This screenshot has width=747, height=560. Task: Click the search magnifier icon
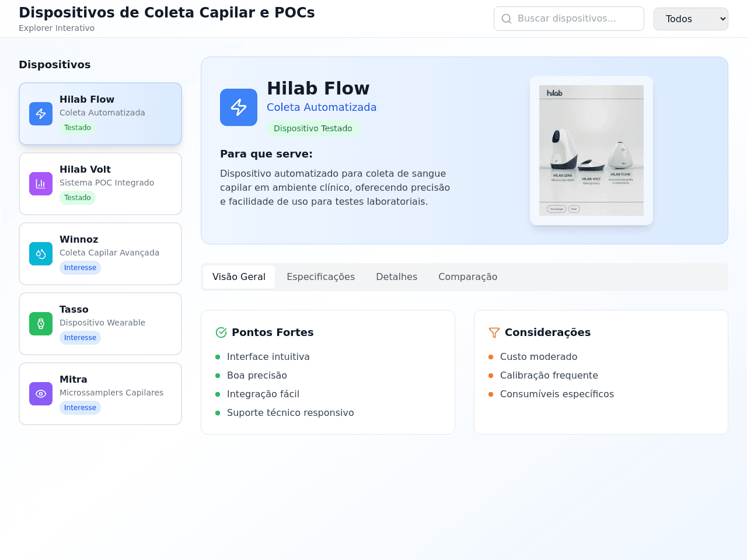coord(507,19)
